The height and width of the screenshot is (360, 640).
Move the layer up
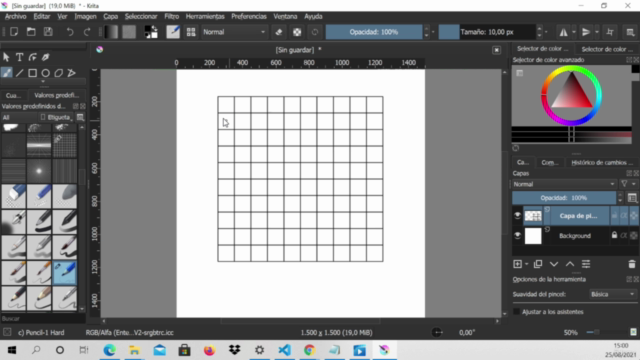point(570,264)
